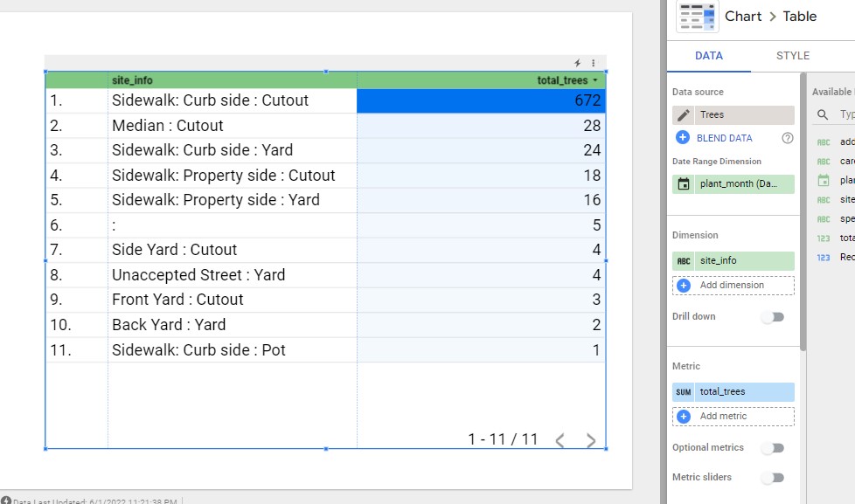Screen dimensions: 855x504
Task: Go to previous table page arrow
Action: 560,440
